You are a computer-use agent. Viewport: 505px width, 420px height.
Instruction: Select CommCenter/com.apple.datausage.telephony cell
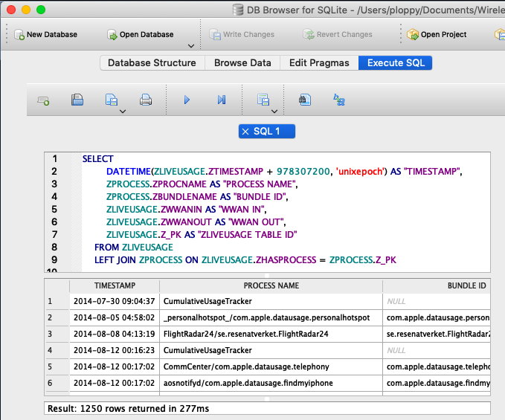click(271, 366)
